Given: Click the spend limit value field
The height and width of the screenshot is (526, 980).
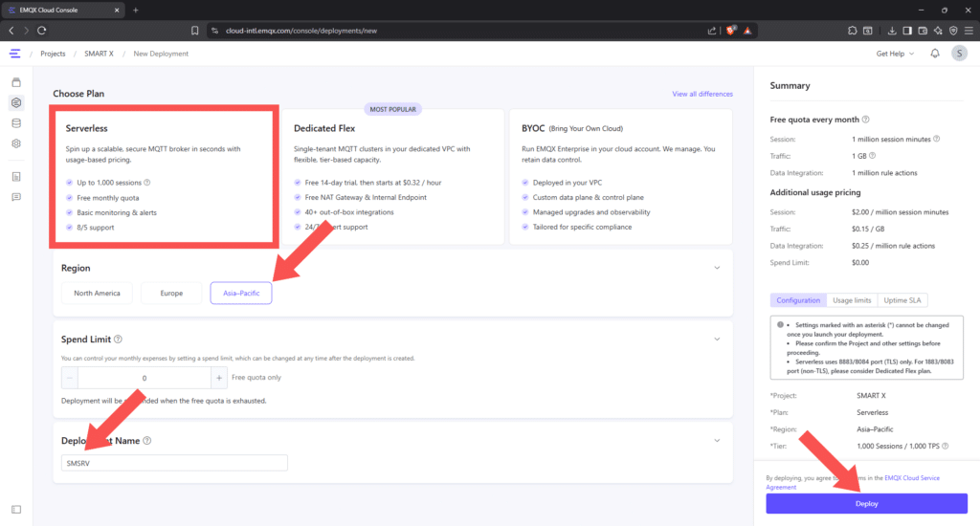Looking at the screenshot, I should coord(145,378).
